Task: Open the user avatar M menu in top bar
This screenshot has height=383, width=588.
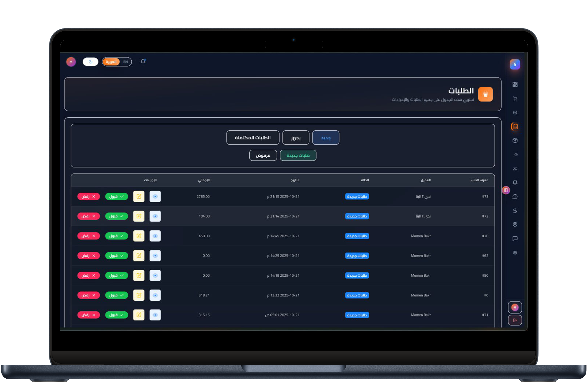Action: click(x=71, y=62)
